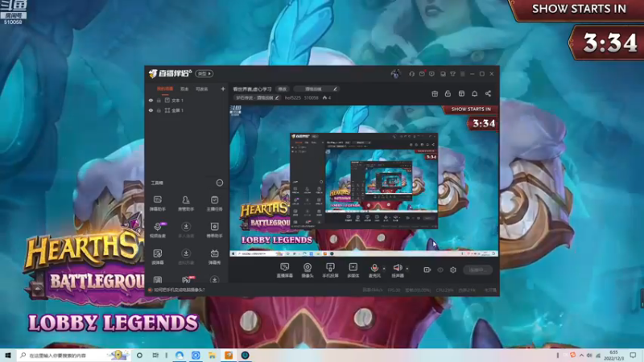Edit the 炉石传说 category tag pencil
Screen dimensions: 644x362
pos(277,98)
